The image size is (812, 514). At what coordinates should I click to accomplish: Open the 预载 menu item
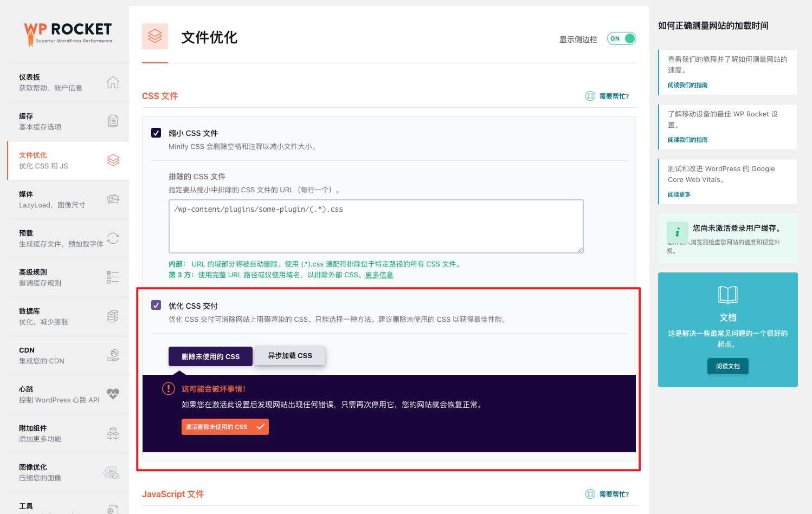[68, 238]
